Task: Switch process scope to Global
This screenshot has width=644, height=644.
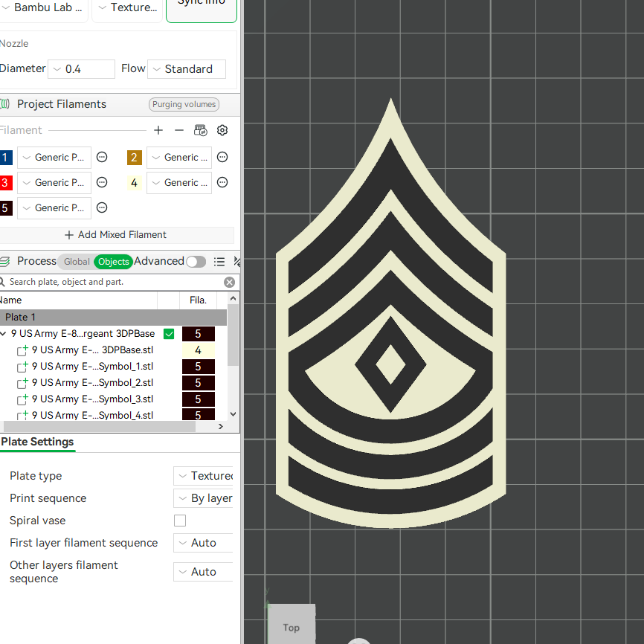Action: [77, 262]
